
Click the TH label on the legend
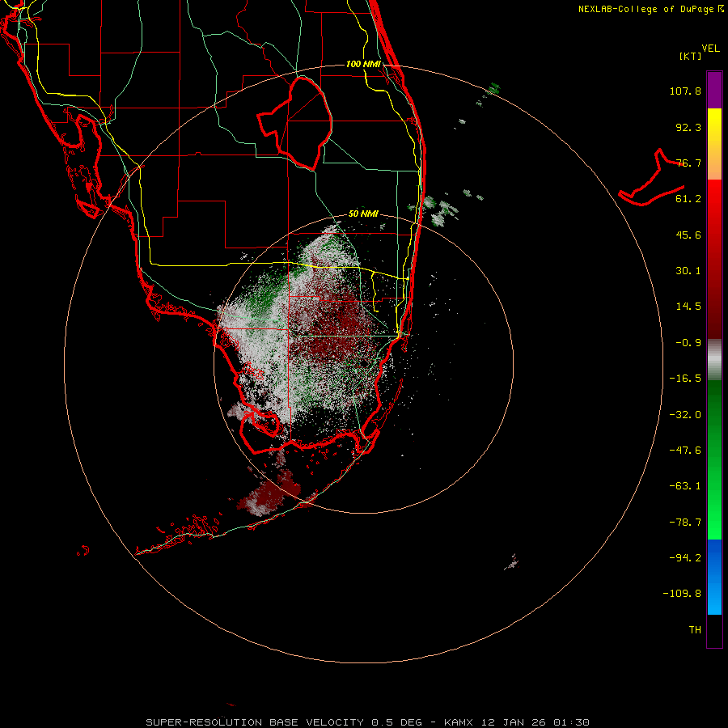pyautogui.click(x=695, y=630)
